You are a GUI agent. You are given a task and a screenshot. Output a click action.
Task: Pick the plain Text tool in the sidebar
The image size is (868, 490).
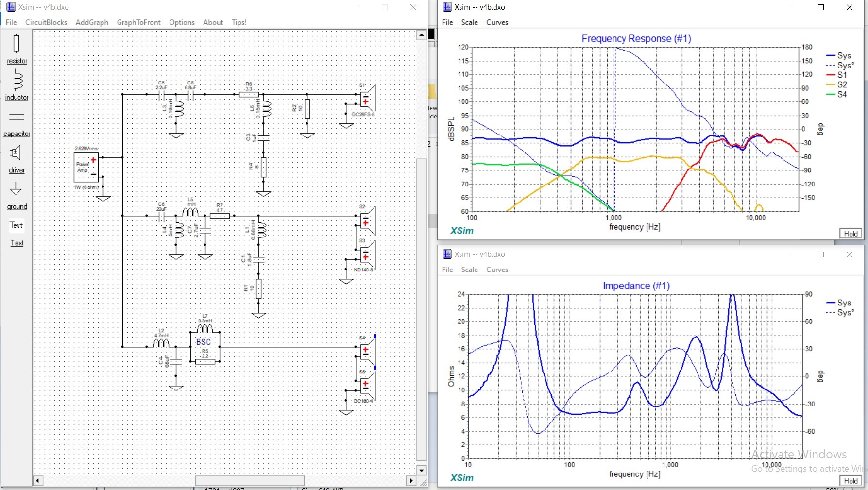[17, 225]
